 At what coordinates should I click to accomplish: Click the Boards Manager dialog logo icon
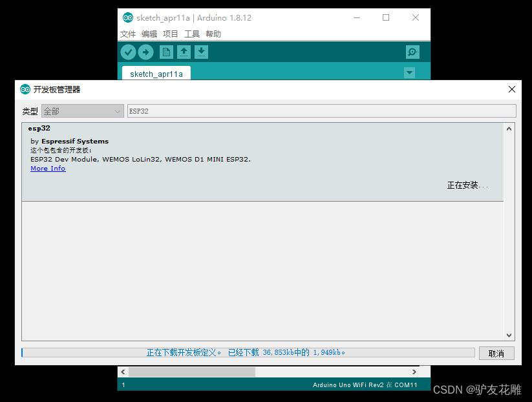[25, 89]
